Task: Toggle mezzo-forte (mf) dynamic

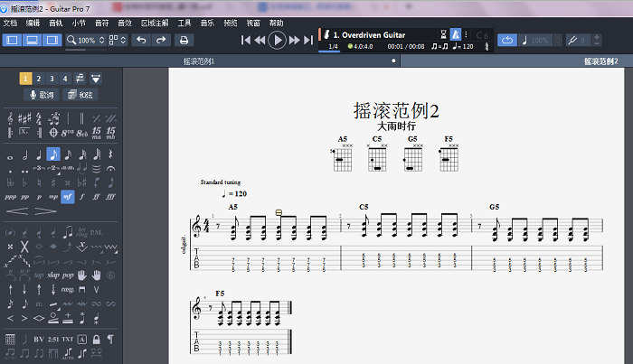Action: [68, 197]
